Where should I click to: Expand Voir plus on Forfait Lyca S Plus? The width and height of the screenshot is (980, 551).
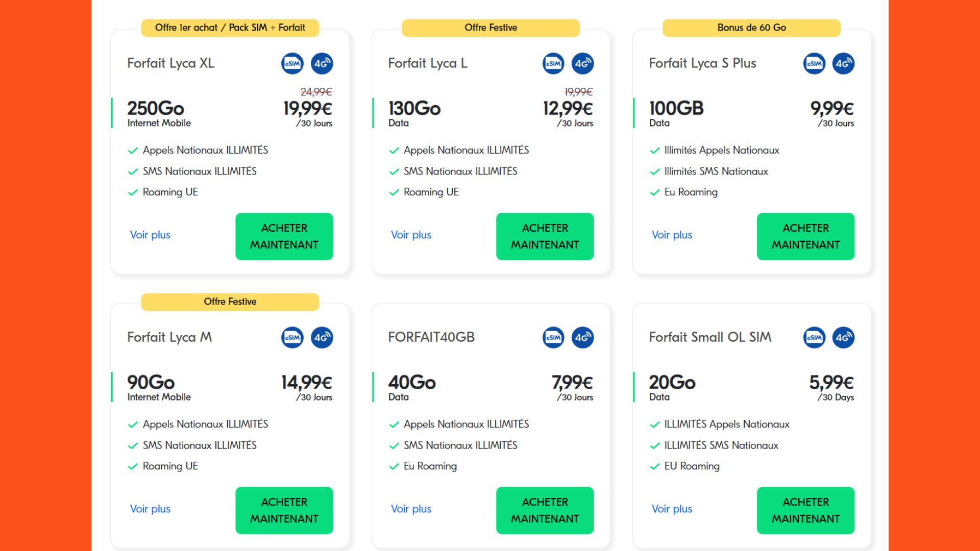(x=672, y=235)
